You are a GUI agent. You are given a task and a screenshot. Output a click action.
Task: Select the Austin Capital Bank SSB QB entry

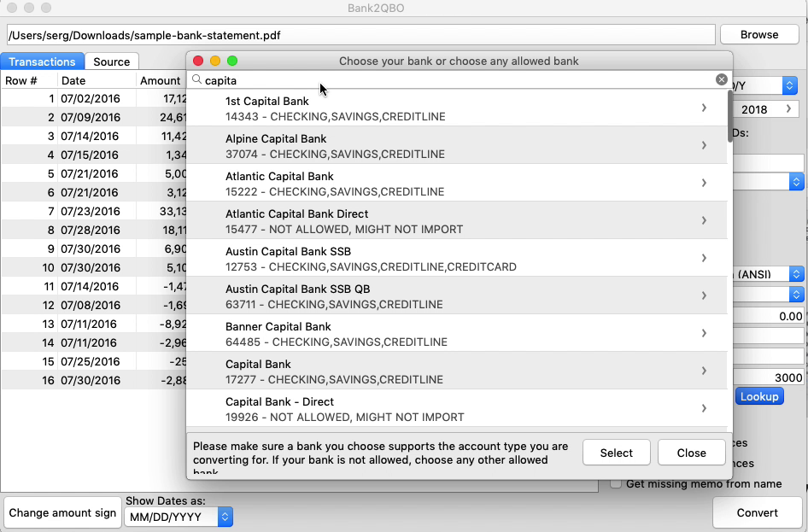(457, 295)
